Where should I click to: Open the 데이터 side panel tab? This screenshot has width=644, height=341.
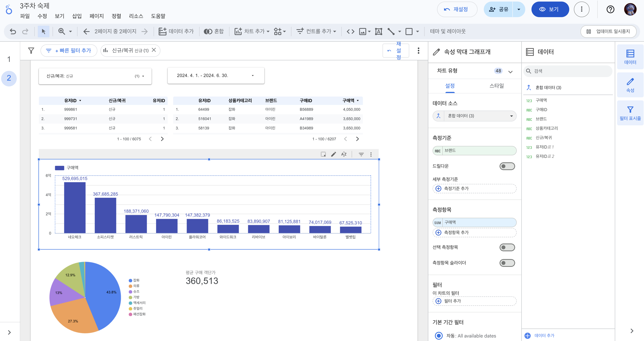(x=630, y=57)
